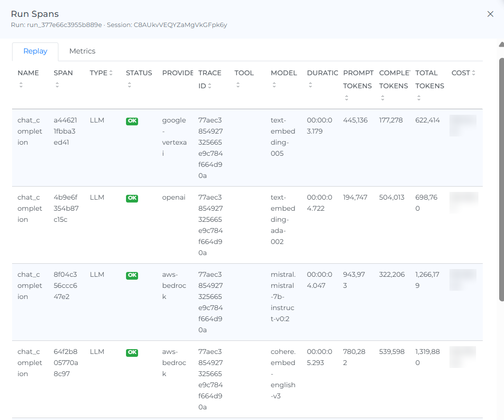504x420 pixels.
Task: Click total tokens value 1,266,179
Action: tap(427, 280)
